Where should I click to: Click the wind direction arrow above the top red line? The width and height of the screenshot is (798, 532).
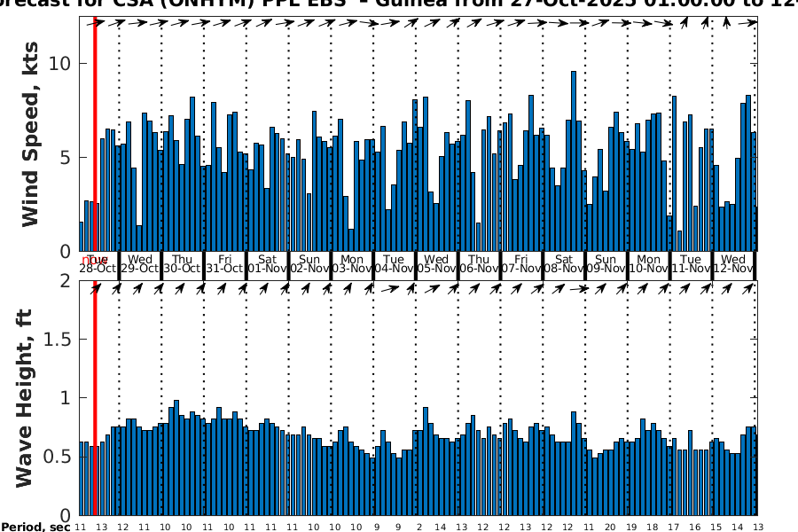click(x=96, y=24)
